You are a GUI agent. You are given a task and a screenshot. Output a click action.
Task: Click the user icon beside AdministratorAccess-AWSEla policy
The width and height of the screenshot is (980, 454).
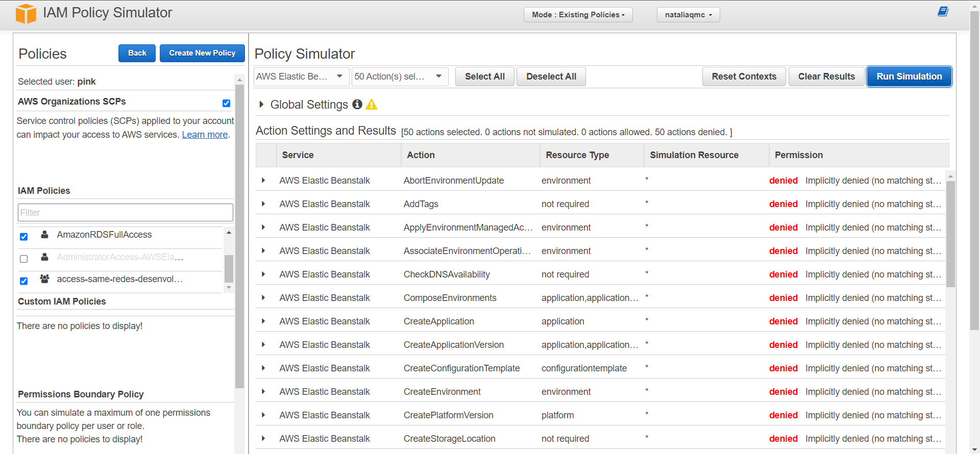45,257
